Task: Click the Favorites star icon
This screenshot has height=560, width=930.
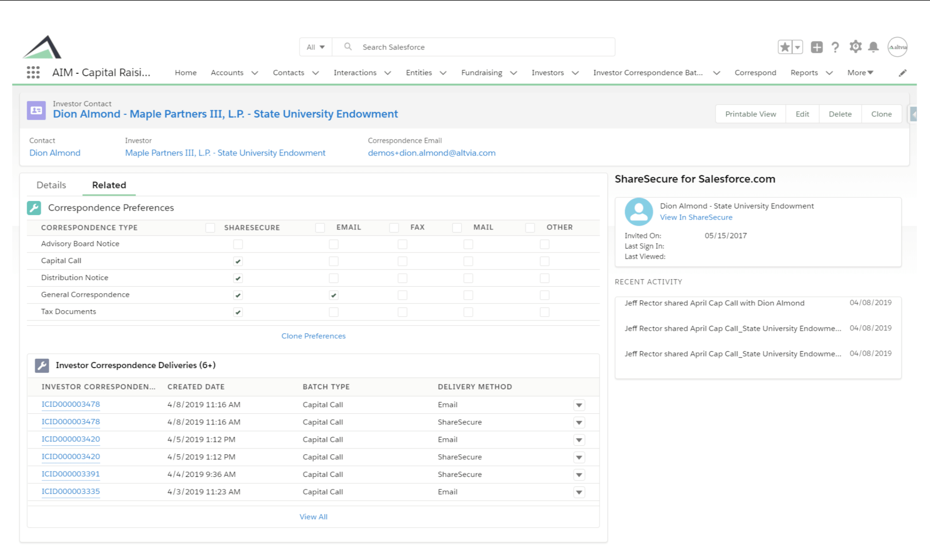Action: 785,47
